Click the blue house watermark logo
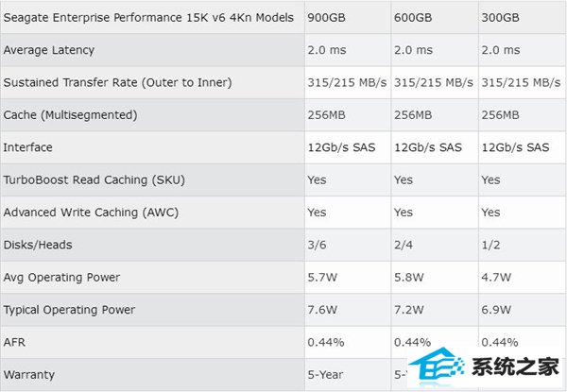567x392 pixels. coord(437,366)
